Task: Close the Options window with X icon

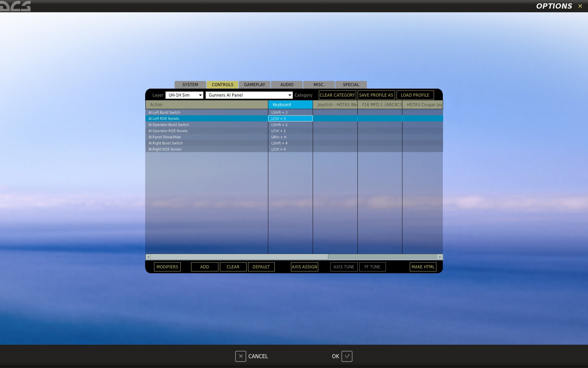Action: click(580, 6)
